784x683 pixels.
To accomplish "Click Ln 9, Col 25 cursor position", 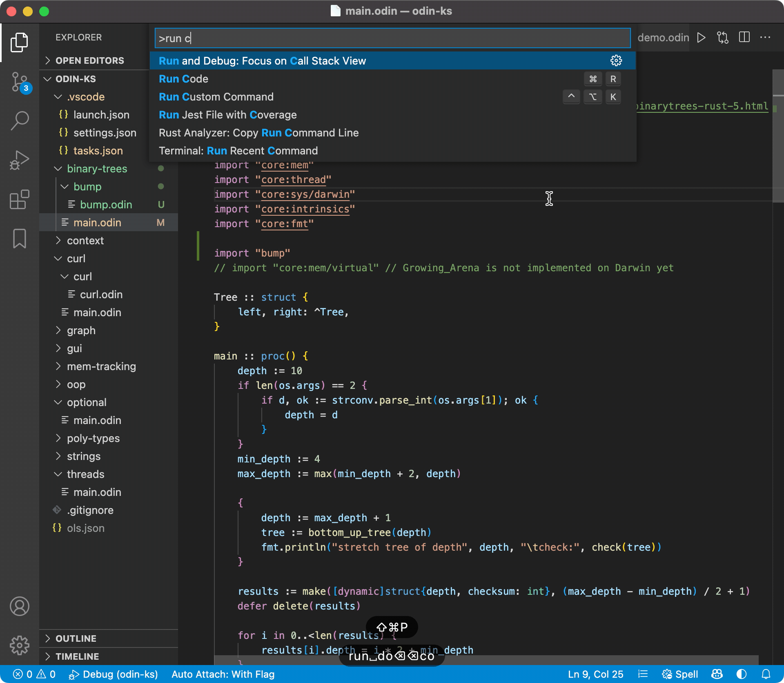I will 596,674.
